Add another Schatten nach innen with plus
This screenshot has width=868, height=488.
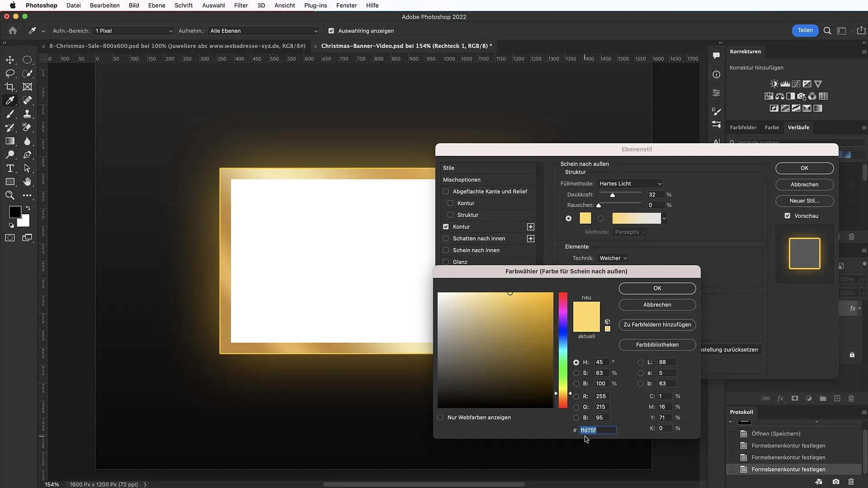pos(531,239)
